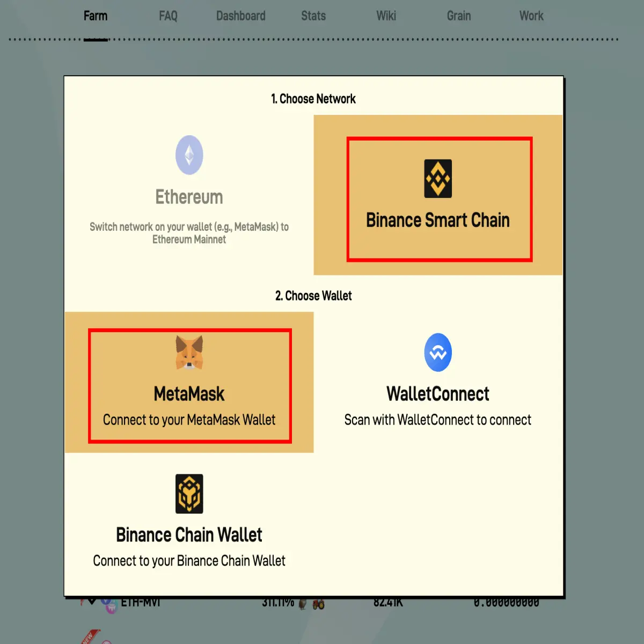Go to the Stats tab
The width and height of the screenshot is (644, 644).
pos(313,16)
